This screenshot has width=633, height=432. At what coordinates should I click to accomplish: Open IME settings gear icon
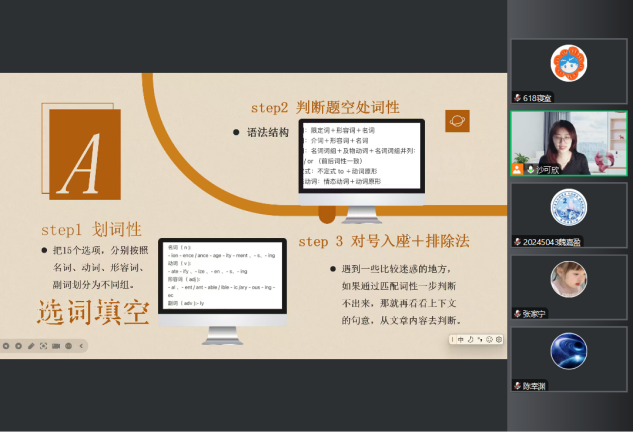[499, 340]
